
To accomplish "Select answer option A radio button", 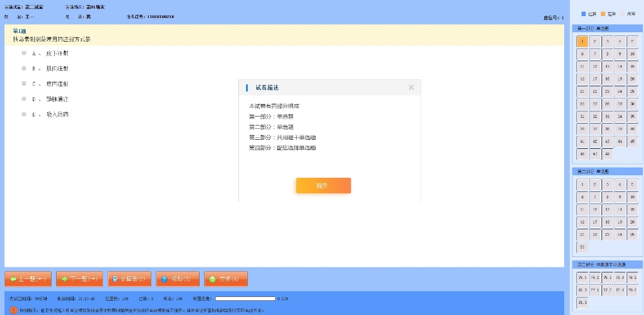I will [x=24, y=53].
